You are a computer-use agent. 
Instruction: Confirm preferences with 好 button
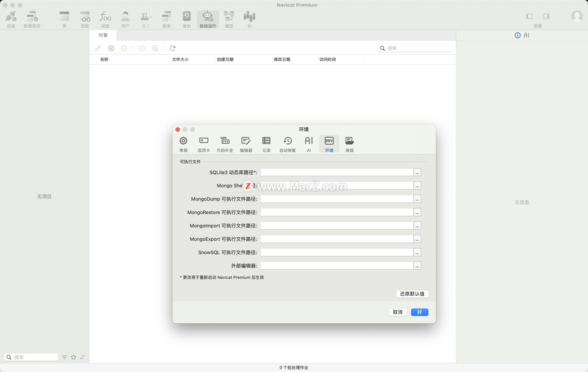420,312
